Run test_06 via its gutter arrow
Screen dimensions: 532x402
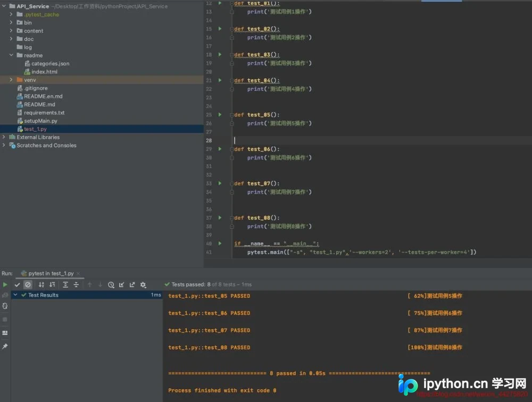(220, 149)
